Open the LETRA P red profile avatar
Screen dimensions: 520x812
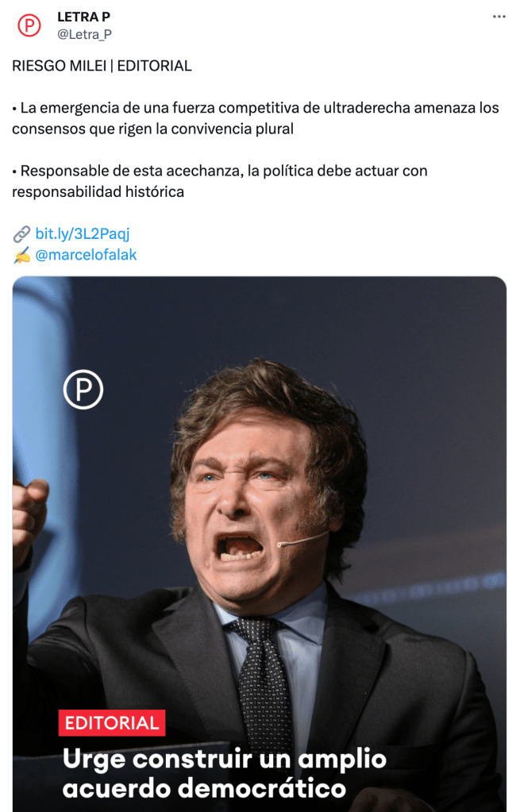coord(29,25)
